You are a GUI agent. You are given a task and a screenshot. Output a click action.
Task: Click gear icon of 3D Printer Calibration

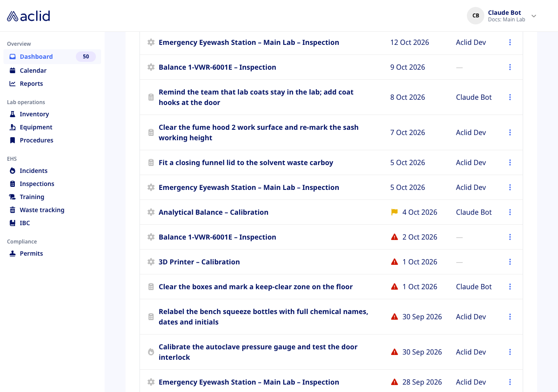tap(151, 262)
